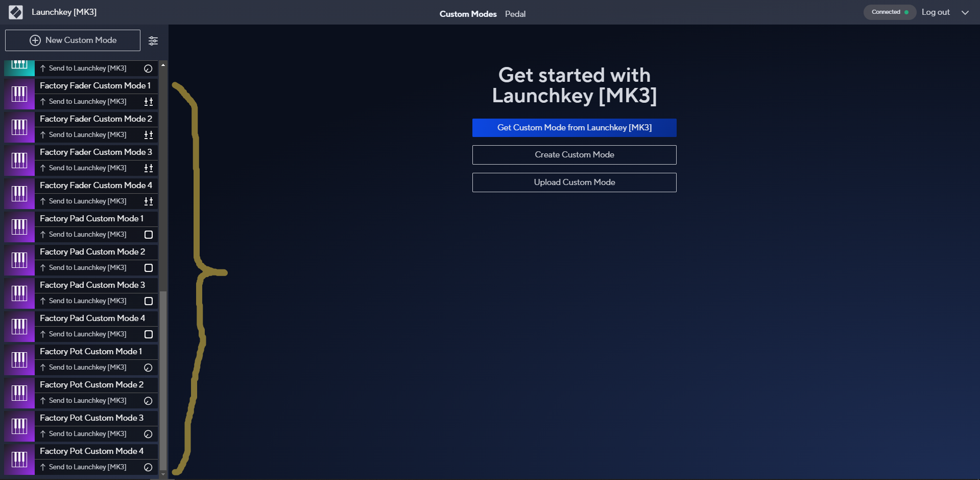Image resolution: width=980 pixels, height=480 pixels.
Task: Open the 'Factory Pot Custom Mode 1' title
Action: pos(91,352)
